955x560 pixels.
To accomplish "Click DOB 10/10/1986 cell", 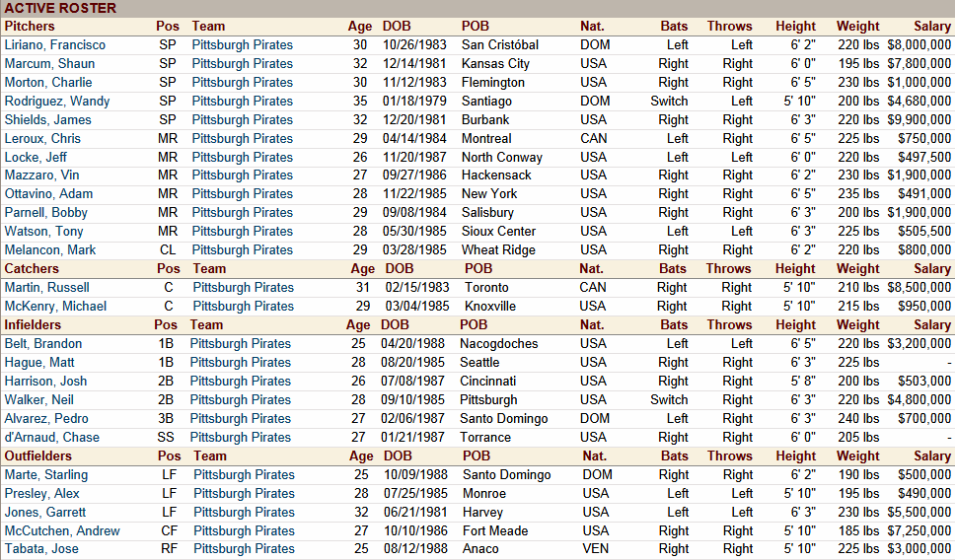I will [415, 531].
